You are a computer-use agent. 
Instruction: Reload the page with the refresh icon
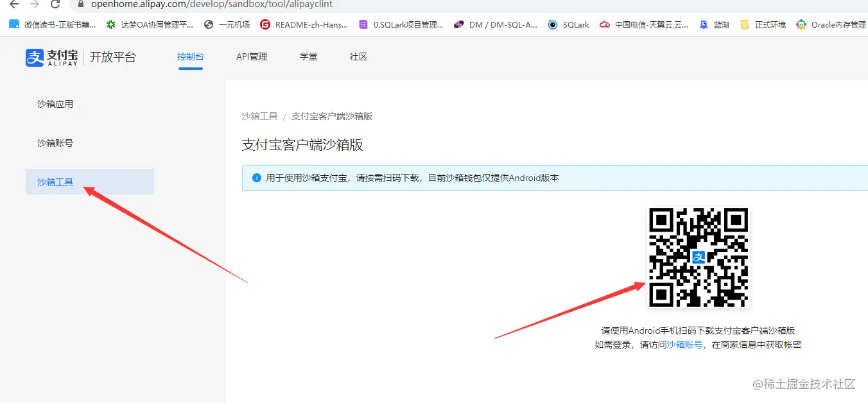(x=55, y=4)
